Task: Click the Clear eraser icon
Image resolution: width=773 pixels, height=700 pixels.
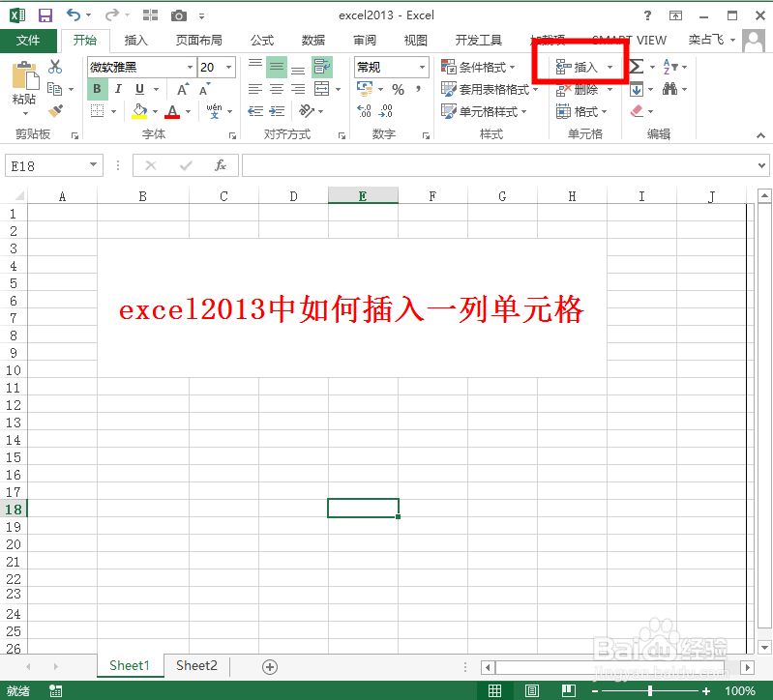Action: click(x=637, y=111)
